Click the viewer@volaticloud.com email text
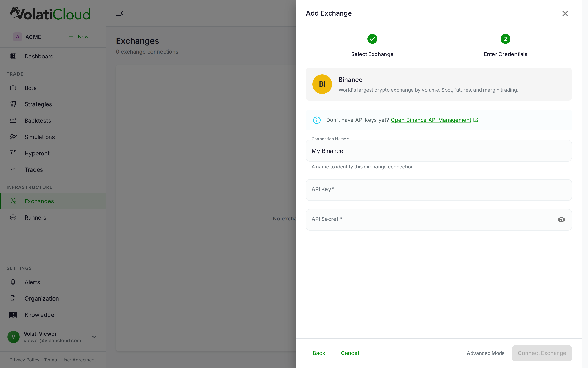Screen dimensions: 588x368 (52, 340)
